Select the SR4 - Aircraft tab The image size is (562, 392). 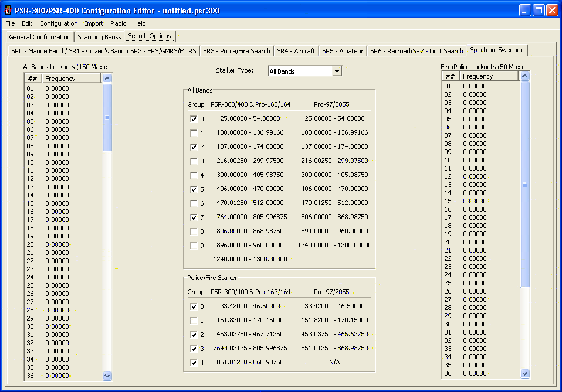[x=296, y=51]
